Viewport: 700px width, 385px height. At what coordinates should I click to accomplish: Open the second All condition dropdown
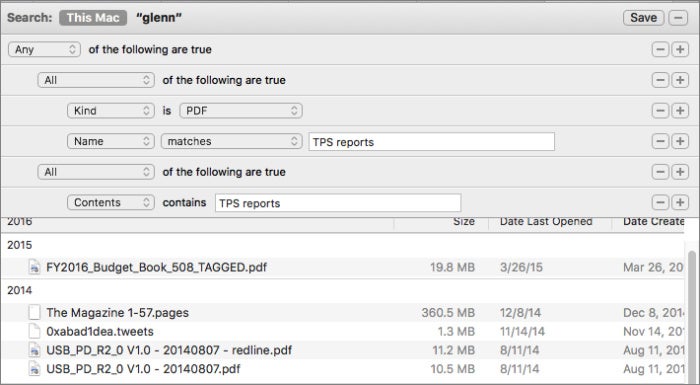tap(96, 172)
